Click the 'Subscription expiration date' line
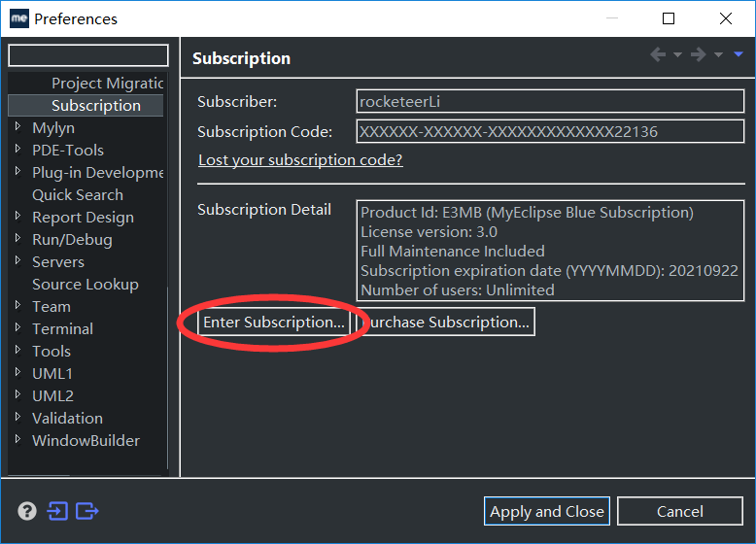 coord(549,271)
